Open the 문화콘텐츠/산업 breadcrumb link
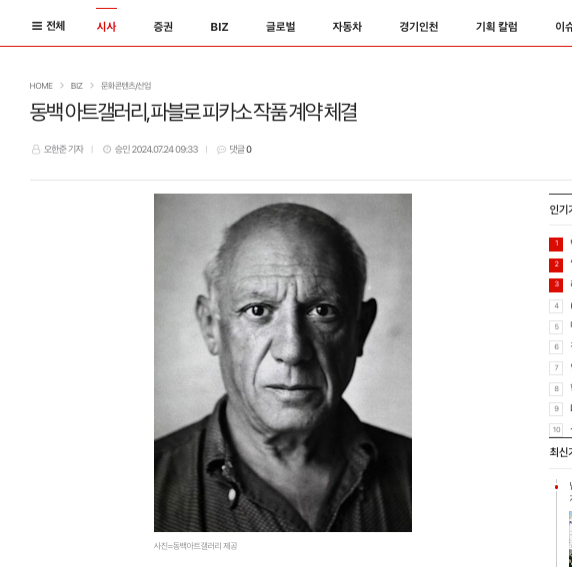The image size is (572, 568). pyautogui.click(x=126, y=86)
